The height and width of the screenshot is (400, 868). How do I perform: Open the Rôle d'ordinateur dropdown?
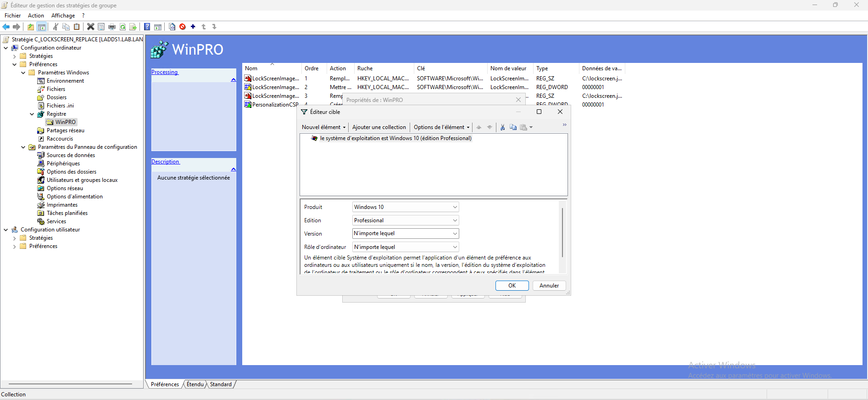(x=406, y=247)
